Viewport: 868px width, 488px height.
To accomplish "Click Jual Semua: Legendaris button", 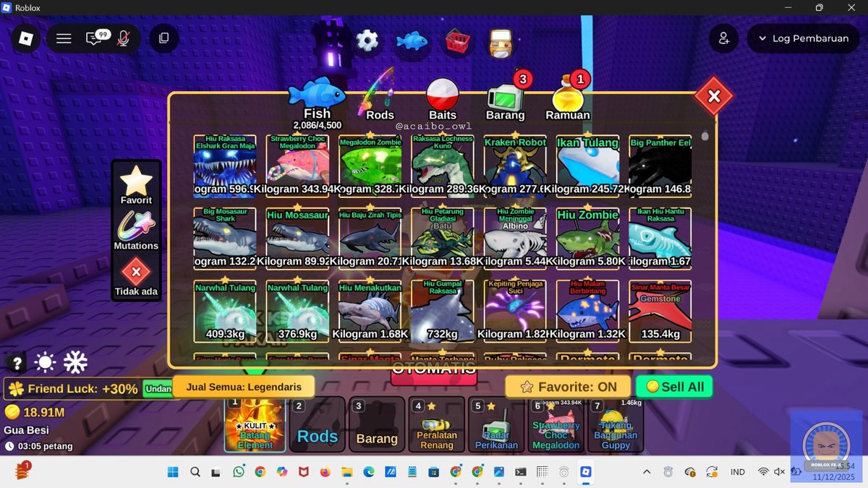I will (x=244, y=387).
